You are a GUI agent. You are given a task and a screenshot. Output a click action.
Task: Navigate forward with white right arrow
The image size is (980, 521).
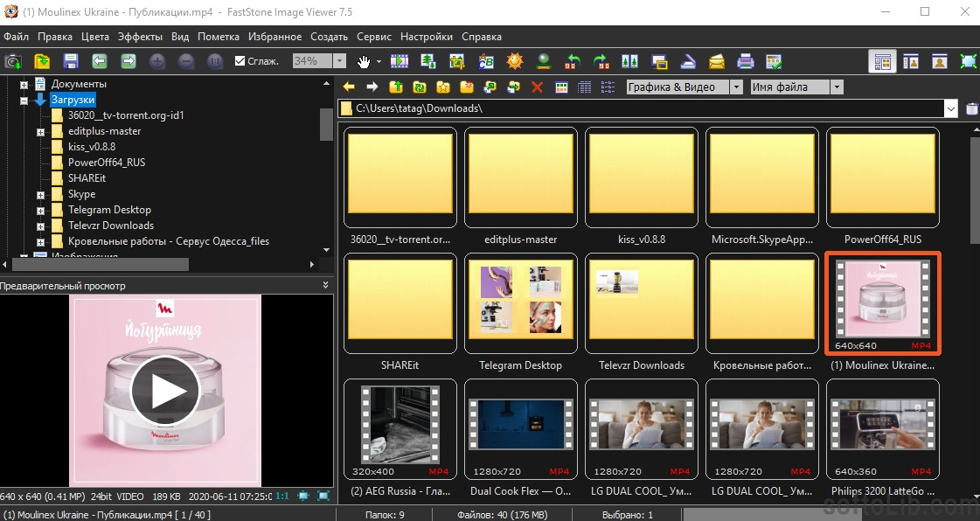click(x=372, y=87)
